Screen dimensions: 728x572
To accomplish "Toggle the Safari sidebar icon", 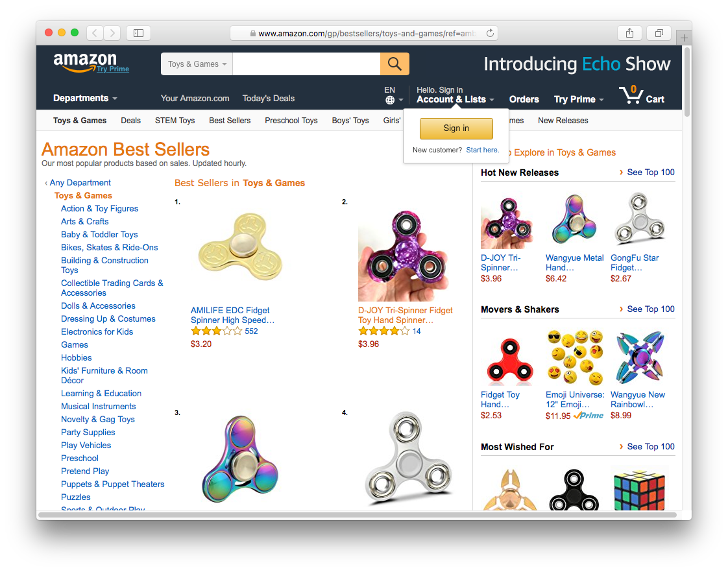I will pos(138,33).
